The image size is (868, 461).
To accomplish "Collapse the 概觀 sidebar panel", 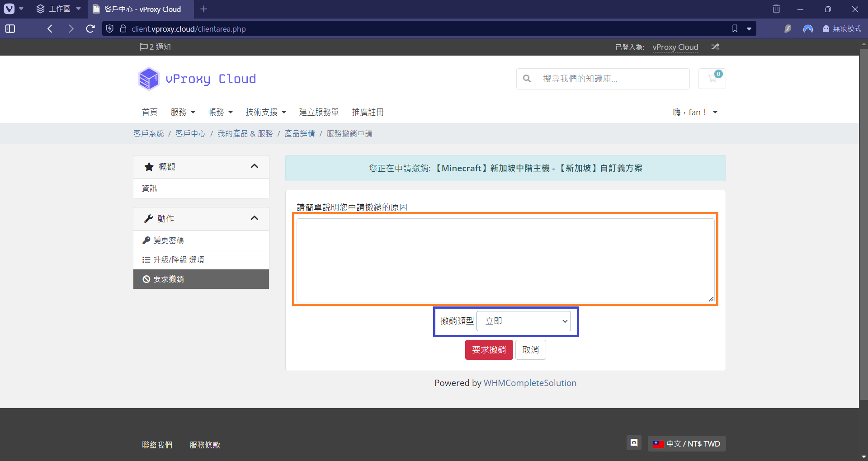I will tap(254, 167).
